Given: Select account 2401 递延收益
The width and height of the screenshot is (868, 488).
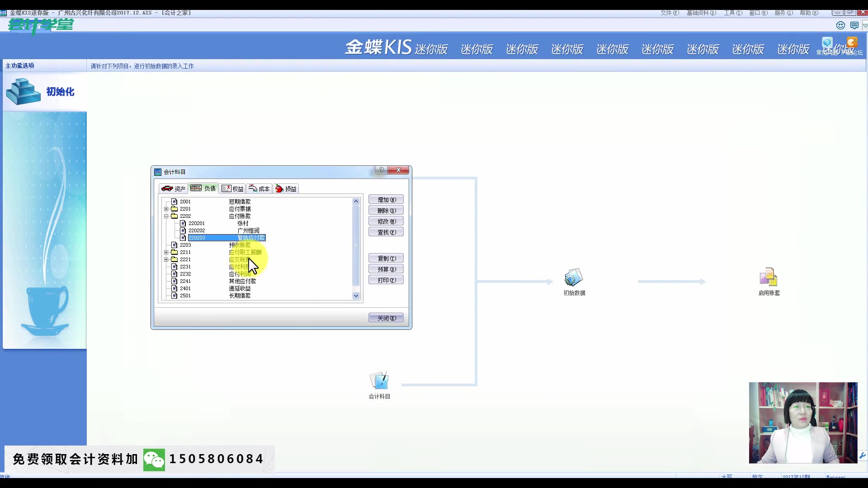Looking at the screenshot, I should point(215,288).
